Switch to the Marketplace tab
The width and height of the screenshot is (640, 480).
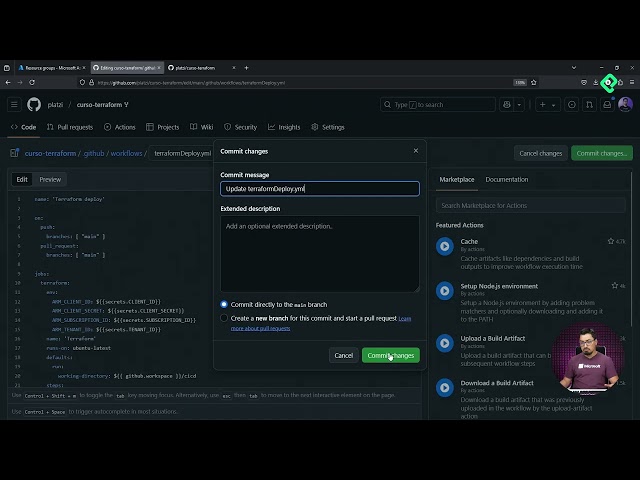tap(457, 180)
